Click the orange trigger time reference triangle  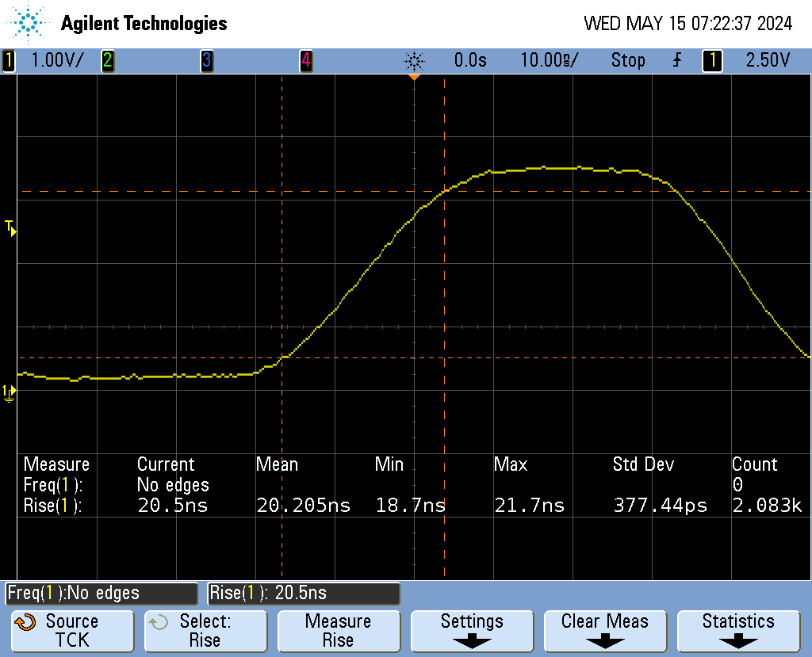point(413,77)
